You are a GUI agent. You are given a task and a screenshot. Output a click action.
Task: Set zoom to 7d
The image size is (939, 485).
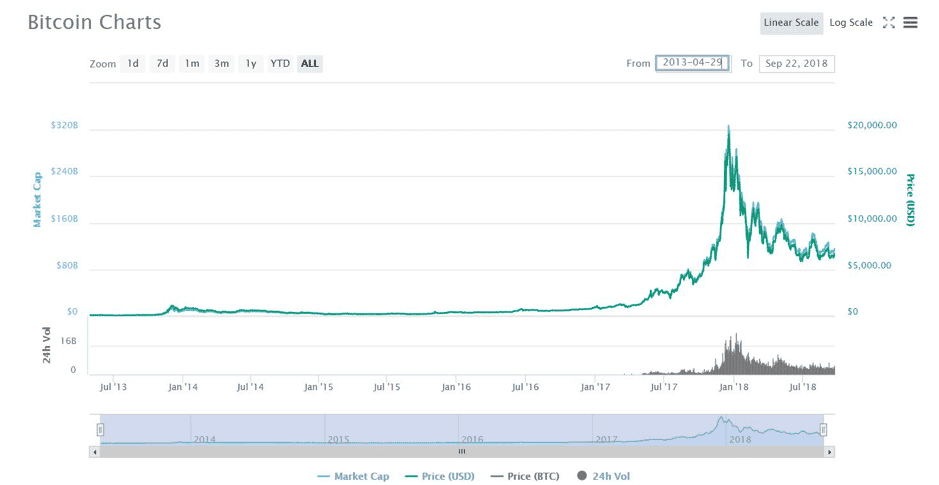(162, 63)
